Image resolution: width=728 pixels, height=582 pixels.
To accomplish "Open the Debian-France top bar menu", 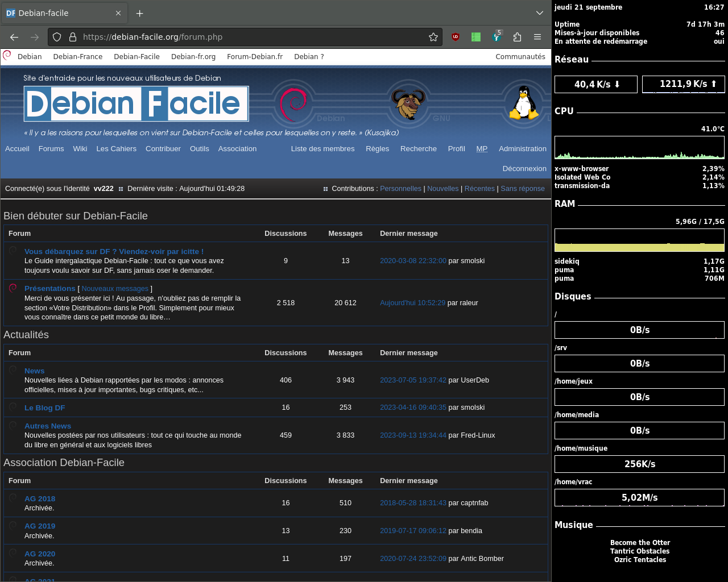I will (x=78, y=57).
